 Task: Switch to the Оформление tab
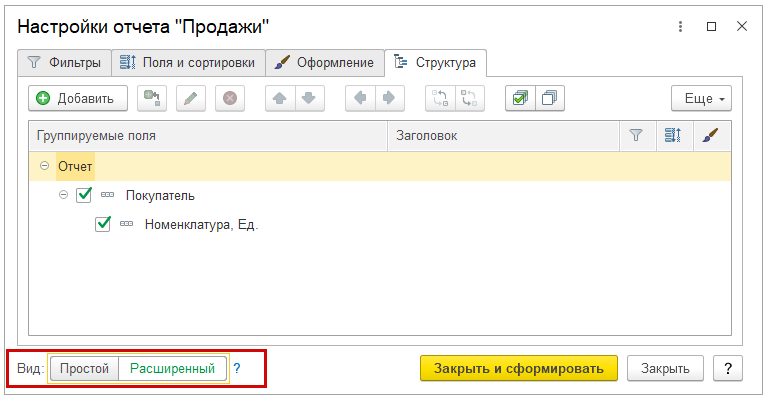tap(325, 63)
